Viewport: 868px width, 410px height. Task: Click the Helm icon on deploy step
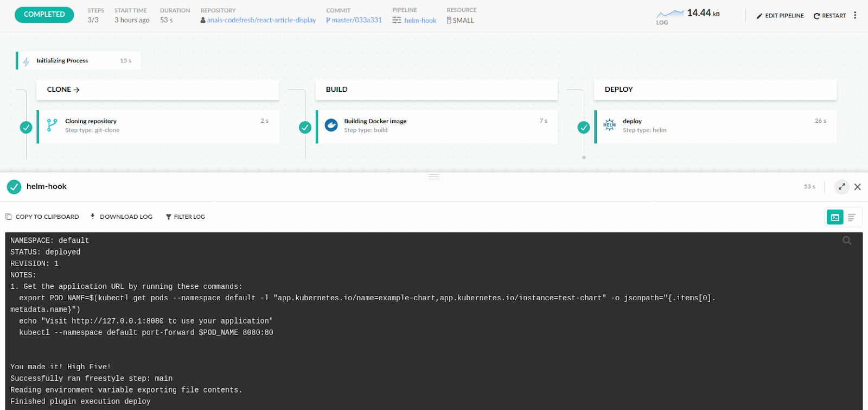tap(609, 125)
